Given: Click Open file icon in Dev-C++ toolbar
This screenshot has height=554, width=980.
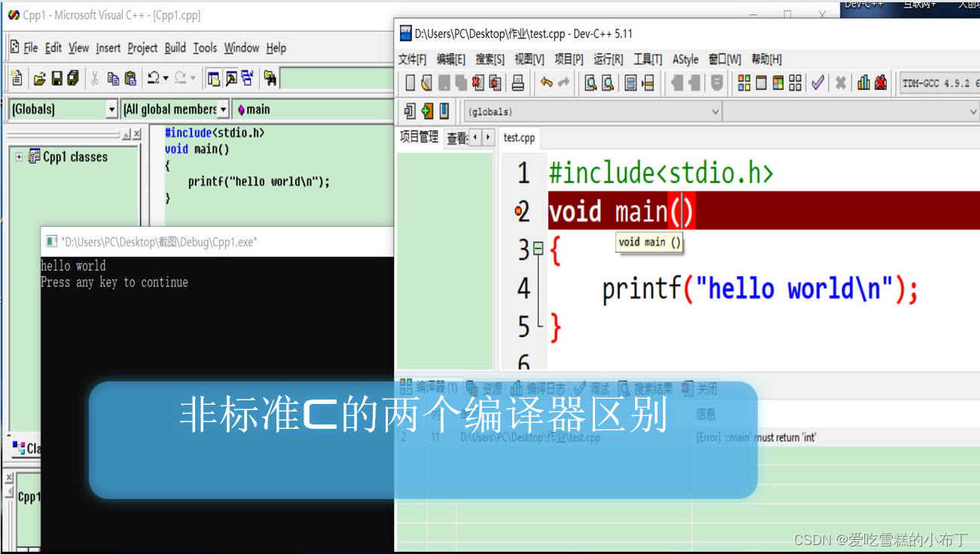Looking at the screenshot, I should coord(426,83).
